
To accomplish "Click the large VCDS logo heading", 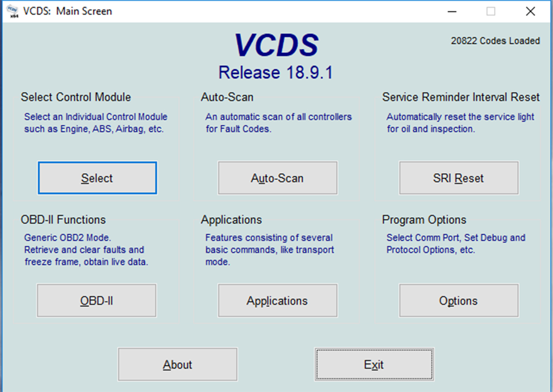I will 276,45.
